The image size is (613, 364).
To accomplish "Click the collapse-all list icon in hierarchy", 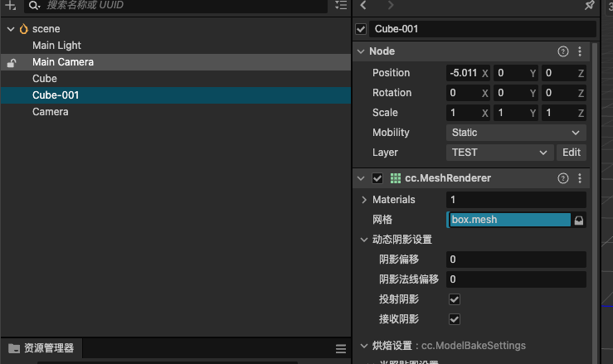I will (x=341, y=5).
